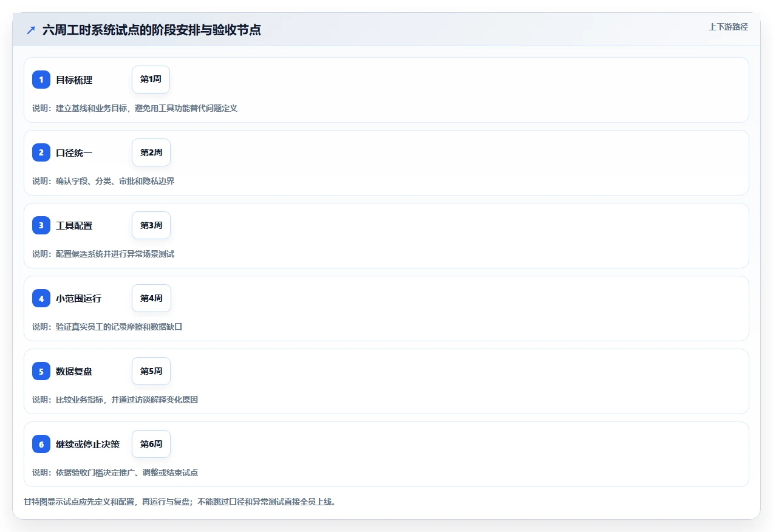This screenshot has height=532, width=773.
Task: Click the footer note starting with 甘特图显示
Action: 180,502
